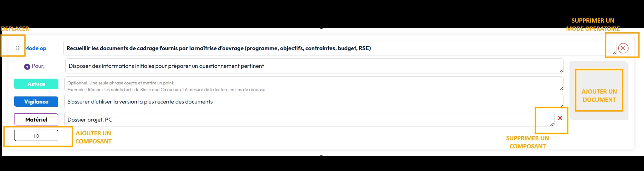Click the resize grip of the Pour field
Viewport: 644px width, 171px height.
561,71
